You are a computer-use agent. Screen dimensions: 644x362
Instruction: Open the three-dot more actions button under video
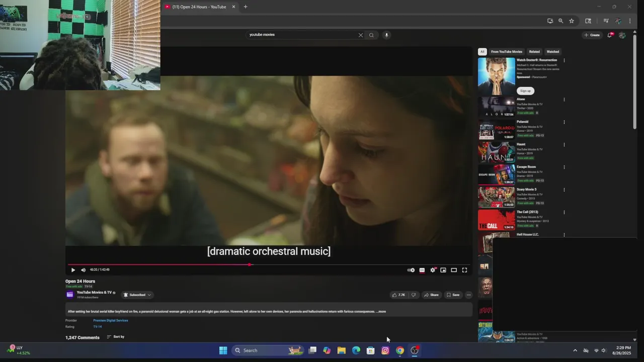(x=468, y=295)
